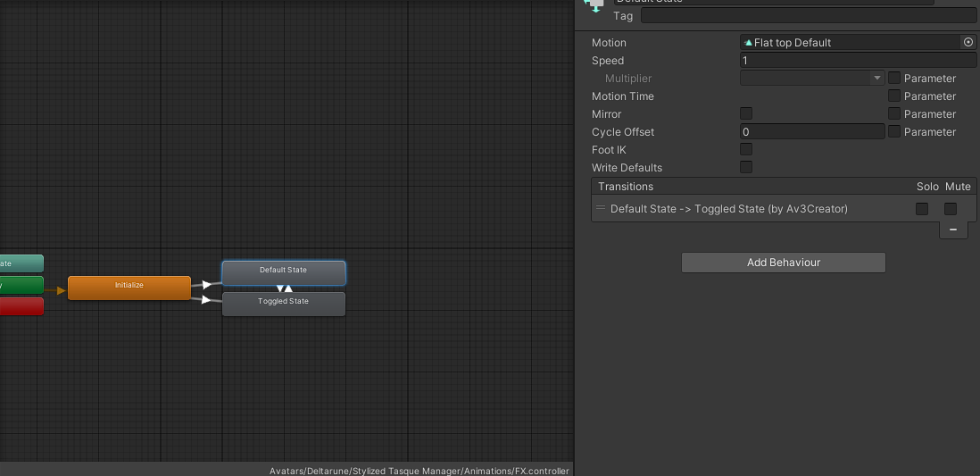Click the Cycle Offset label
Viewport: 980px width, 476px height.
pyautogui.click(x=622, y=131)
